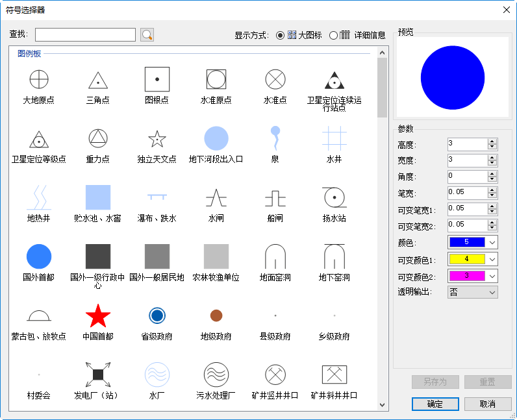Viewport: 517px width, 420px height.
Task: Select the 卫星定位等级点 symbol
Action: coord(39,139)
